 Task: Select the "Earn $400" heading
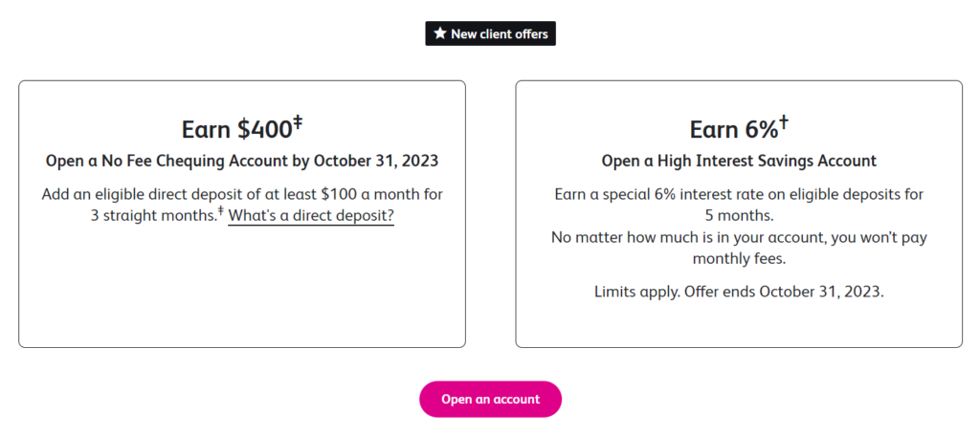[x=236, y=130]
